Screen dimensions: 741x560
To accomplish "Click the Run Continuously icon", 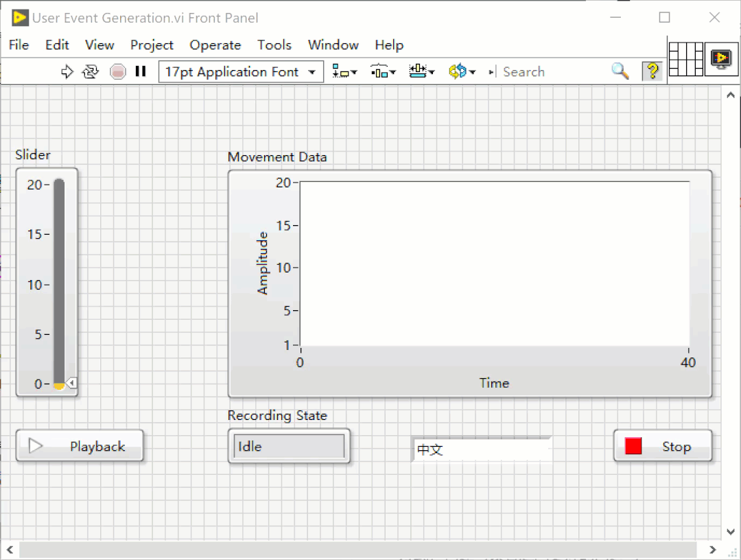I will [91, 71].
